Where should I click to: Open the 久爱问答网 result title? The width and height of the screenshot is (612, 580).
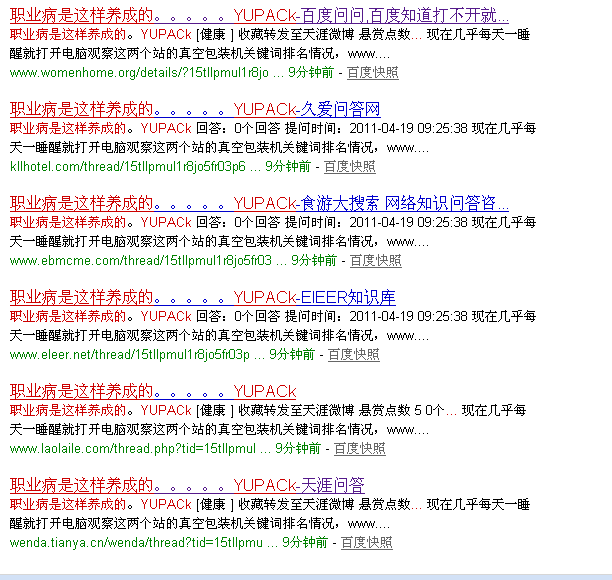pos(195,109)
